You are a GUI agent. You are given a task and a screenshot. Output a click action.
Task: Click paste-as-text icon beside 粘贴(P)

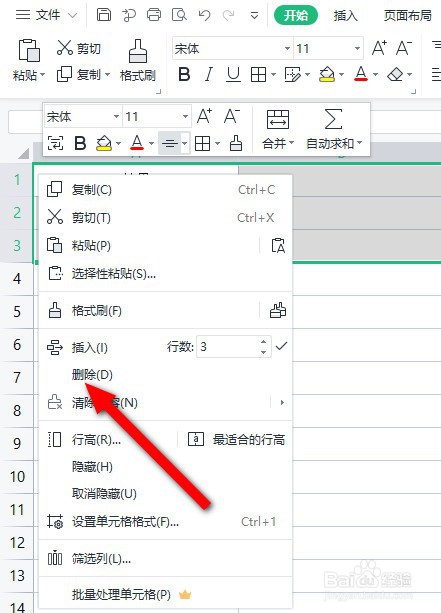pos(278,246)
